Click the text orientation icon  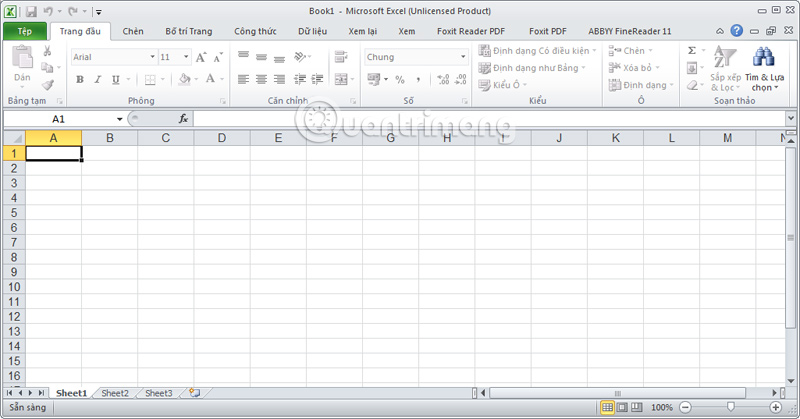click(x=301, y=56)
